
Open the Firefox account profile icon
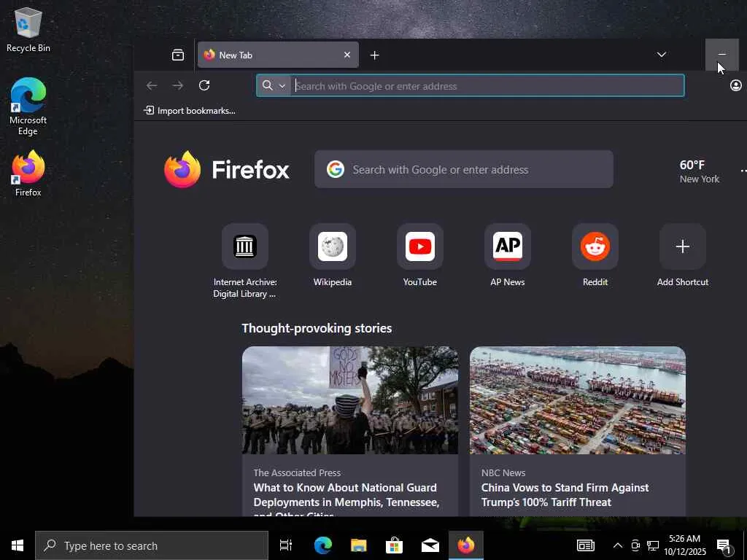point(735,86)
